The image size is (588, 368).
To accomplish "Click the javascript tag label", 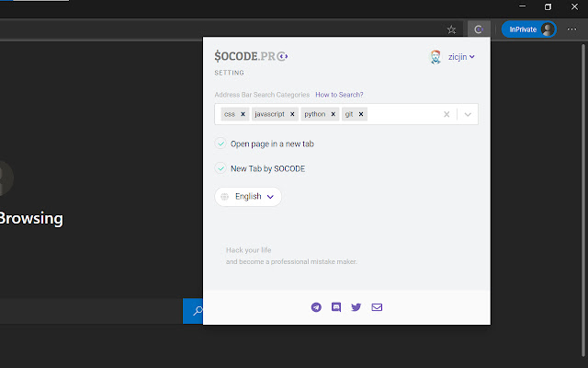I will (x=269, y=114).
